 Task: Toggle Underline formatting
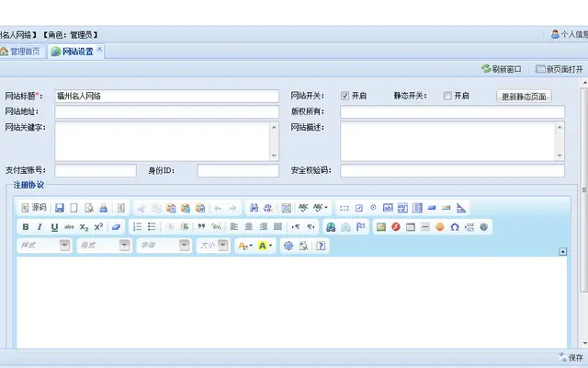[54, 227]
